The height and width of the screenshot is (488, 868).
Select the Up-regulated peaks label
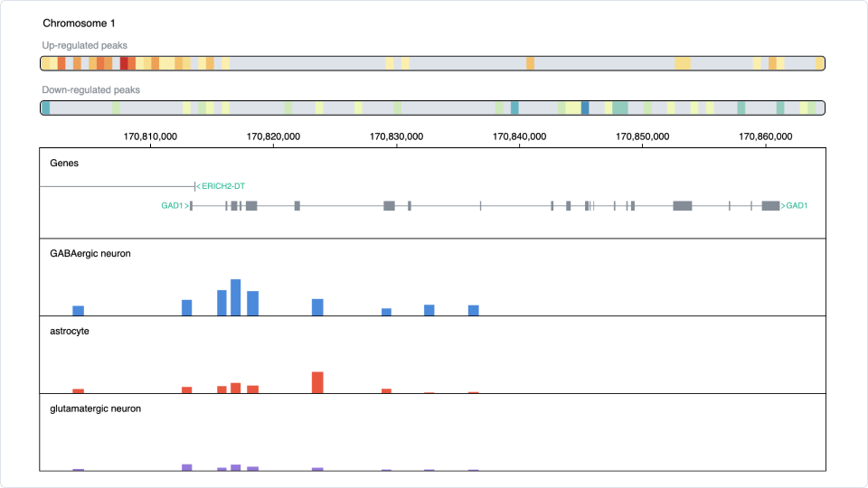(x=85, y=45)
